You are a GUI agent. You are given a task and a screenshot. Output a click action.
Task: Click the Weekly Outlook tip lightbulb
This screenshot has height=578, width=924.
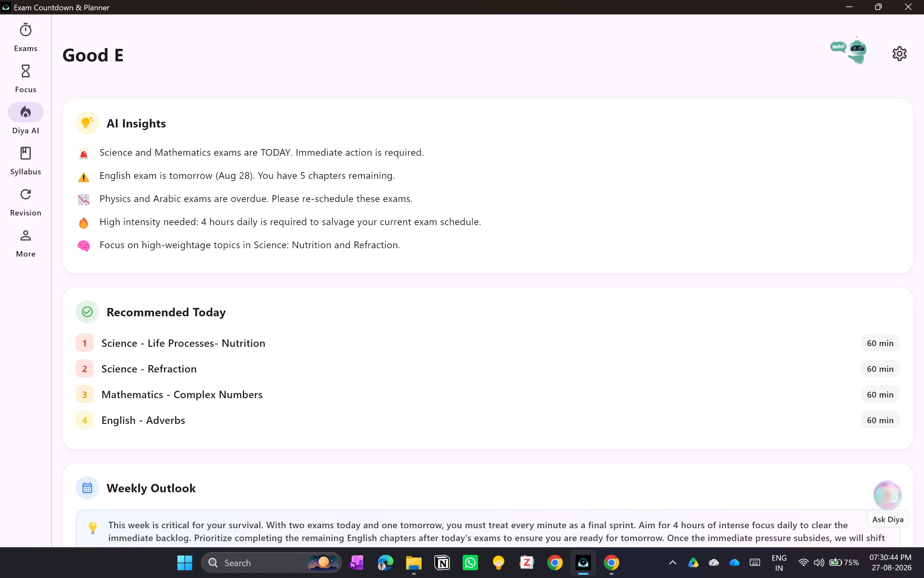pos(93,528)
